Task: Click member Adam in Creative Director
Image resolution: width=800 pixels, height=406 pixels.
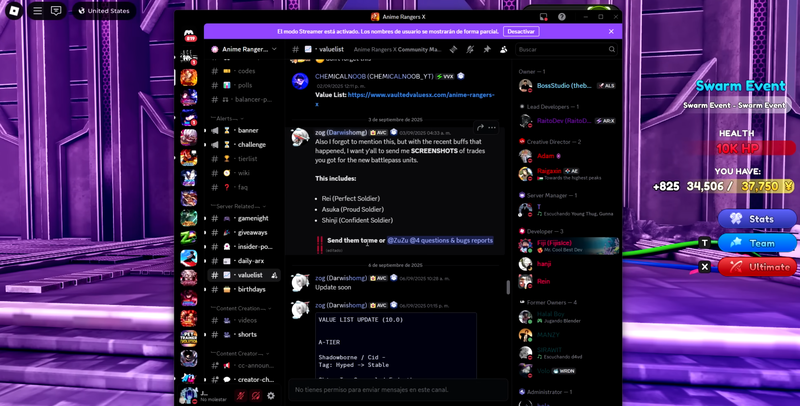Action: pyautogui.click(x=568, y=156)
